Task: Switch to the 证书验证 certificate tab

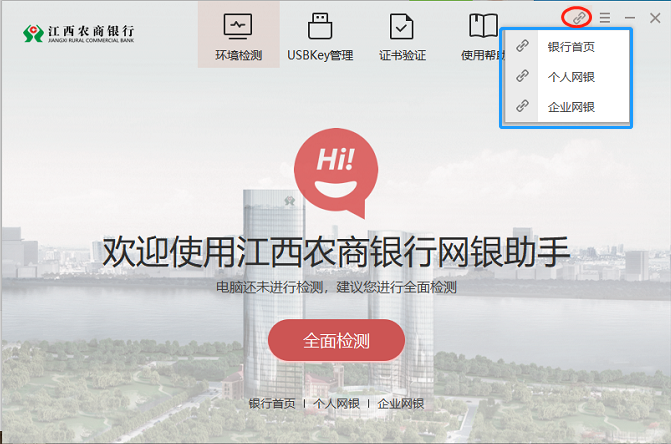Action: coord(402,35)
